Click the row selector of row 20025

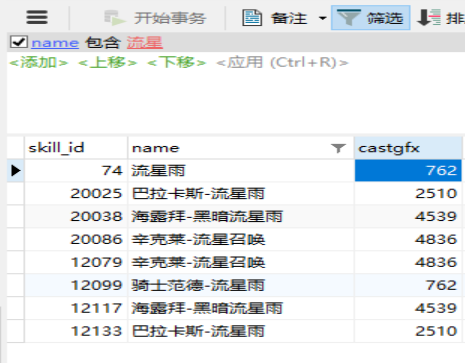coord(15,194)
